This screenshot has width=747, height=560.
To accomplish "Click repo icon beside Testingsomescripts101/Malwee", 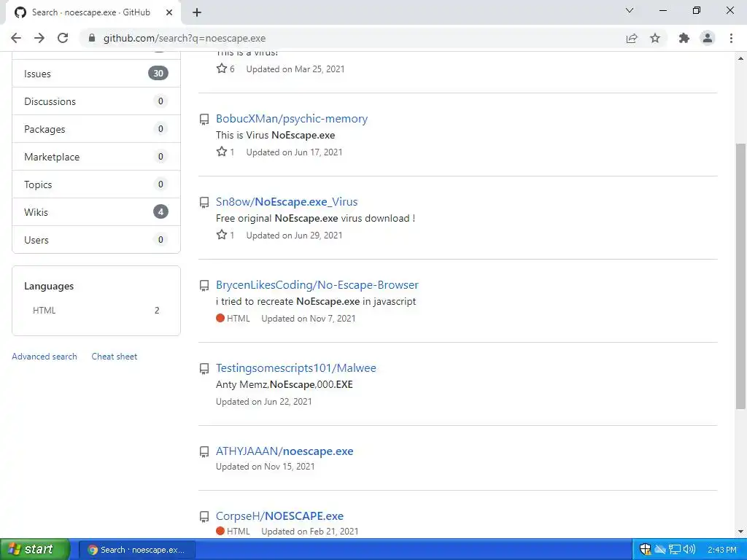I will coord(204,368).
